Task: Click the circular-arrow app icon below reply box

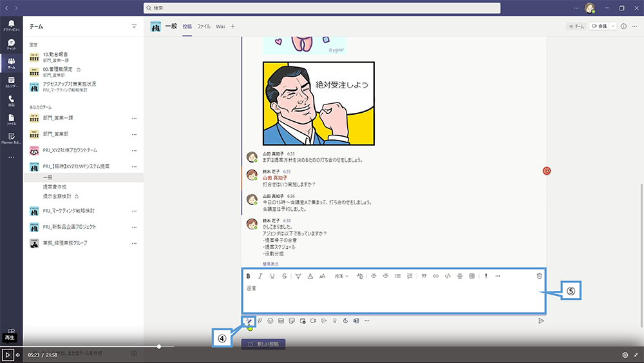Action: (345, 321)
